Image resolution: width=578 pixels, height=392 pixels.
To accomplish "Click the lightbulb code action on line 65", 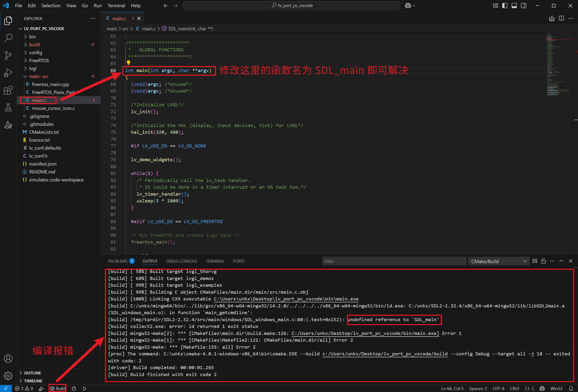I will 128,63.
